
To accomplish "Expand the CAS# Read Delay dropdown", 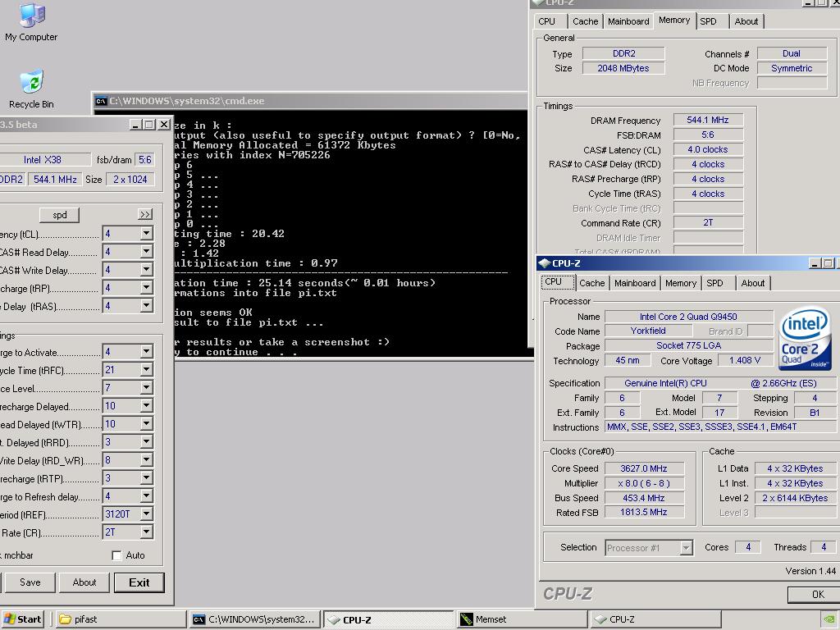I will pos(146,252).
